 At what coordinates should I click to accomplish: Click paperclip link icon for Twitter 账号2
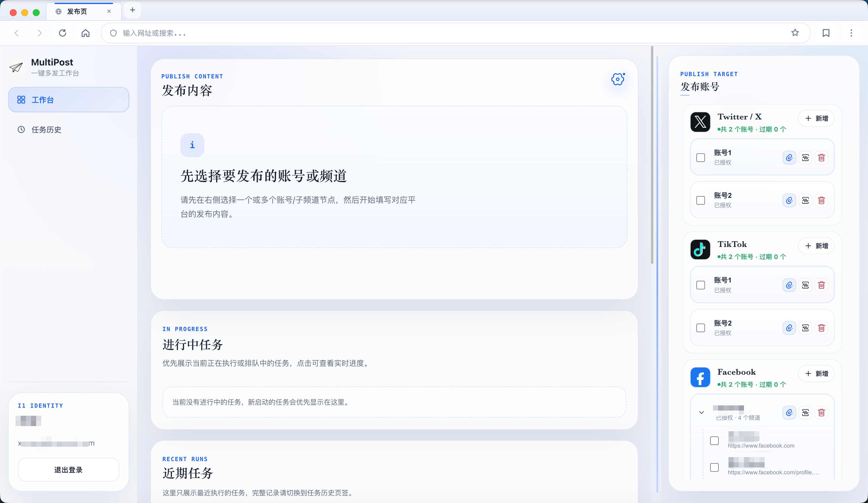789,200
